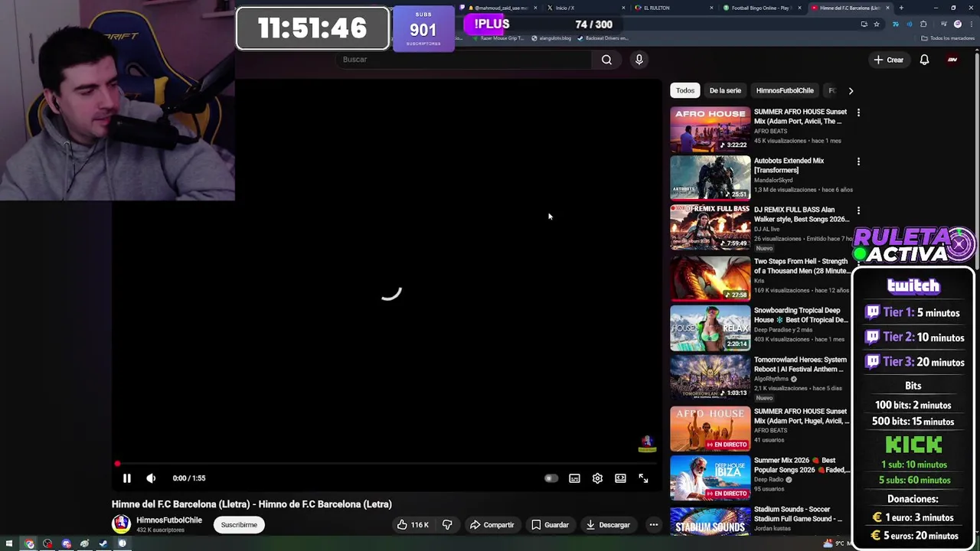Click the Summer Mix 2026 Deep House Ibiza thumbnail
Viewport: 980px width, 551px height.
710,478
